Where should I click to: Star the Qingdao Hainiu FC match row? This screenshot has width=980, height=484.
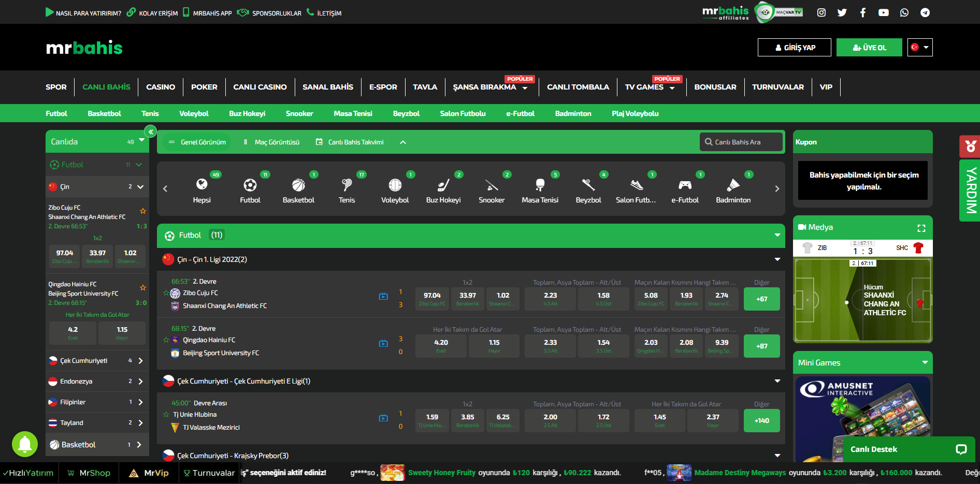pyautogui.click(x=166, y=340)
